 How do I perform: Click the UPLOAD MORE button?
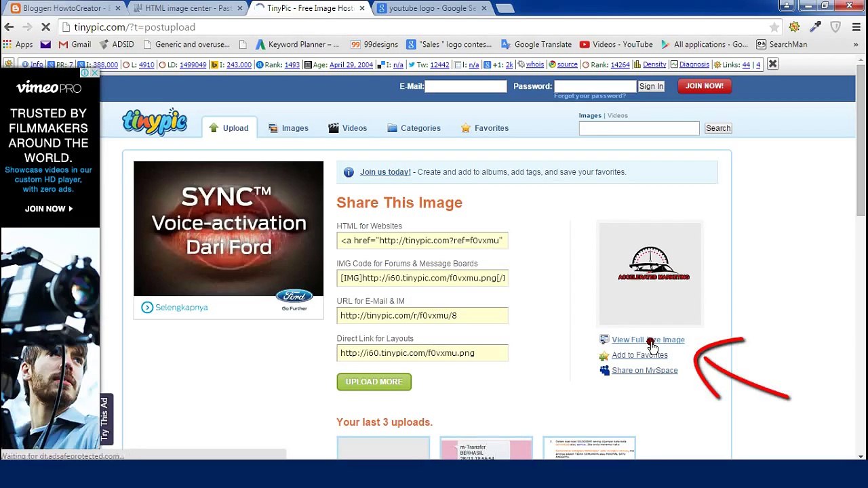coord(374,382)
